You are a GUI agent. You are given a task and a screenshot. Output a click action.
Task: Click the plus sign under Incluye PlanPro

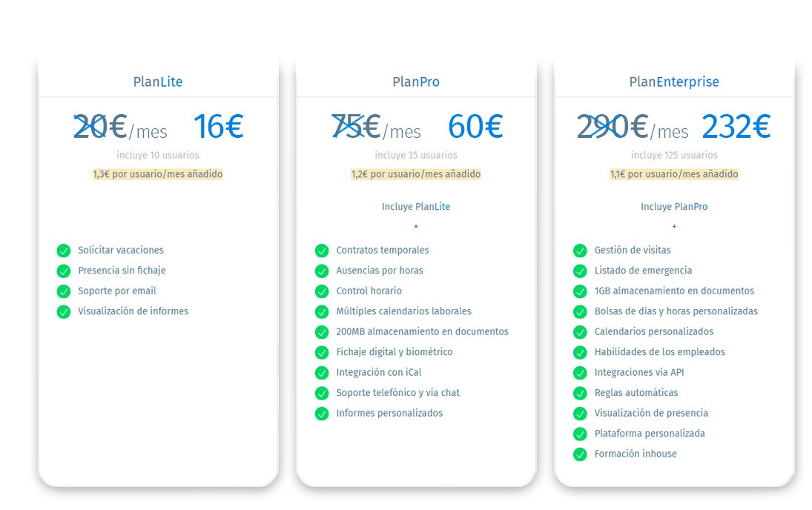[674, 226]
